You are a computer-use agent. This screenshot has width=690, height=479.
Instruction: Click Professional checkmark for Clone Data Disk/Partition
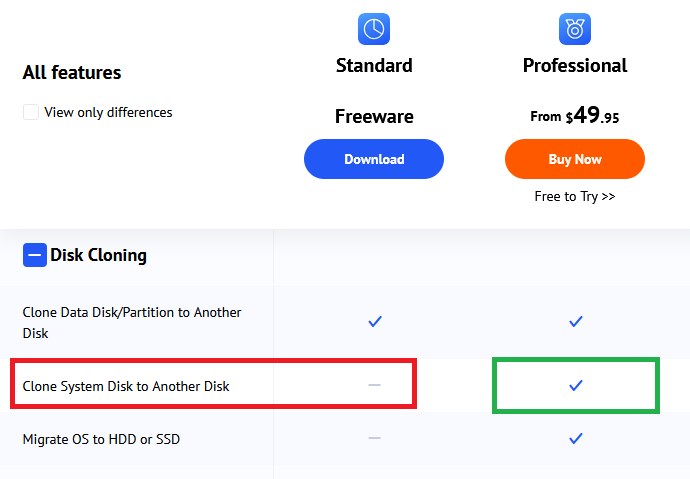pos(575,322)
